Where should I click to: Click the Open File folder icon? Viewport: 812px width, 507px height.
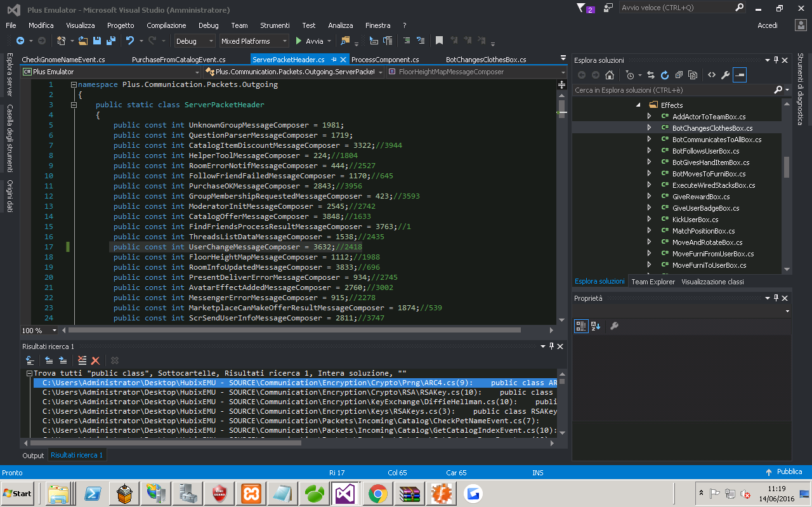tap(84, 41)
